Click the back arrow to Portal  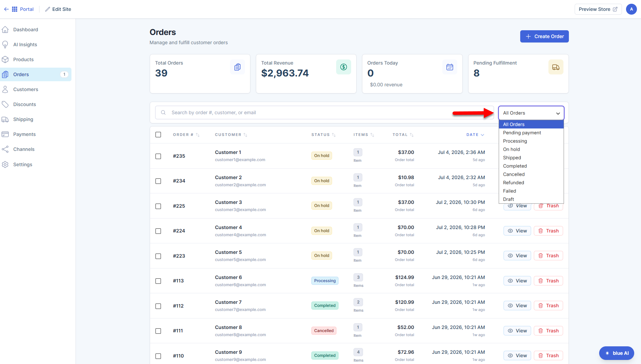click(x=6, y=9)
